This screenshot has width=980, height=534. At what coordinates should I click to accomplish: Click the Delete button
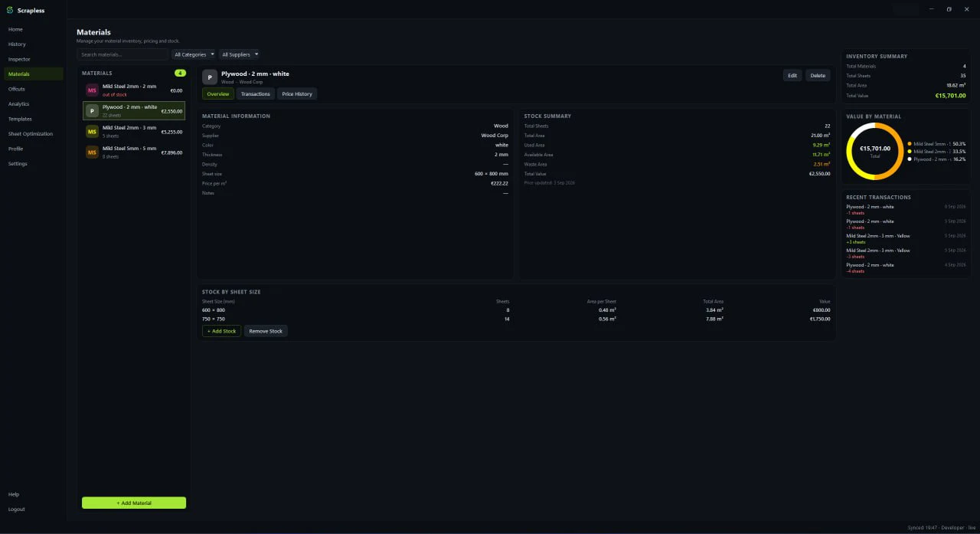pyautogui.click(x=818, y=75)
